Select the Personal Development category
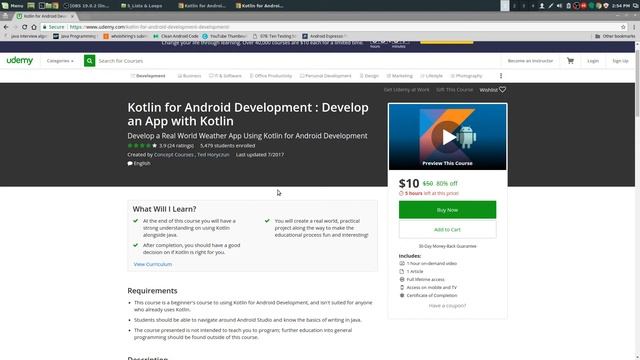The height and width of the screenshot is (360, 640). click(325, 76)
